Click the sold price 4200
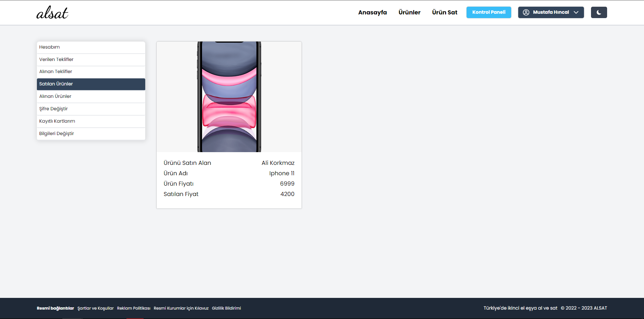 click(x=287, y=194)
